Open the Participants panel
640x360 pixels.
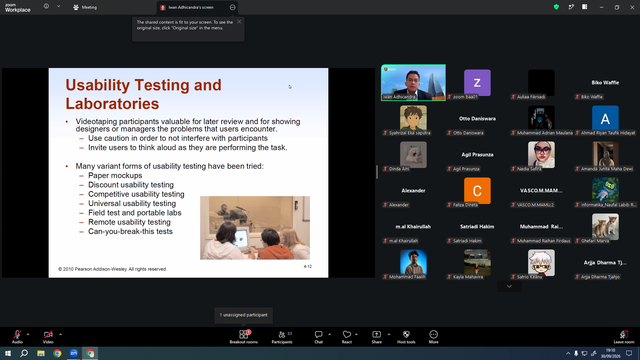pyautogui.click(x=282, y=337)
